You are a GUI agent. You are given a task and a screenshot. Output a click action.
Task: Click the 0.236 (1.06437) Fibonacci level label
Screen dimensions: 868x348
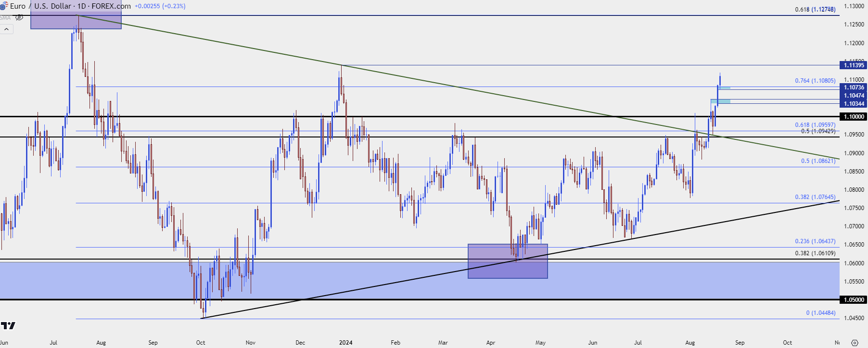[815, 241]
